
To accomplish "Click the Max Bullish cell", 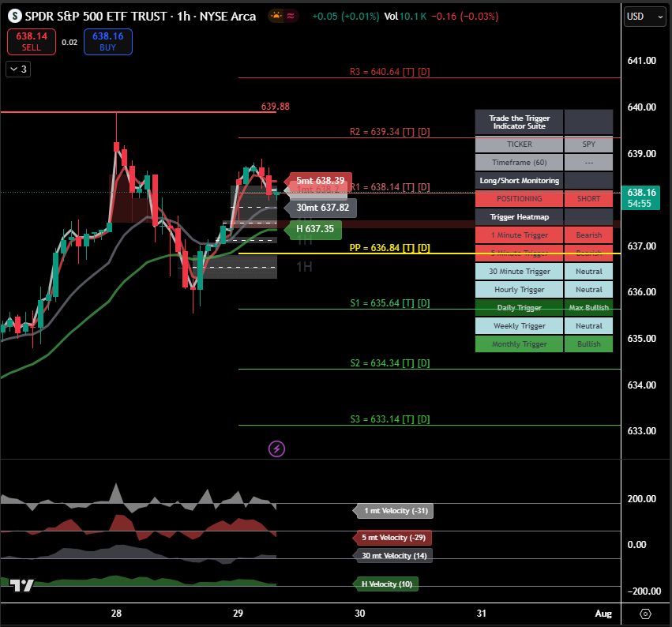I will click(x=588, y=307).
